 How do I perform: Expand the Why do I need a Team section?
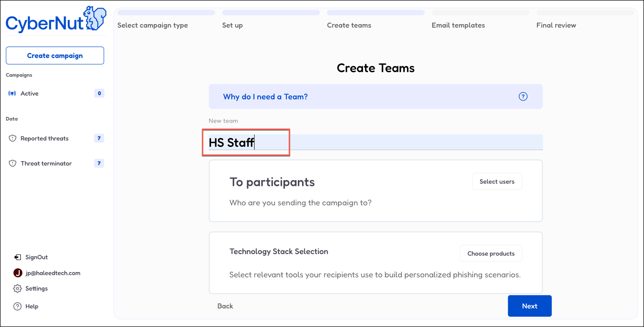265,97
